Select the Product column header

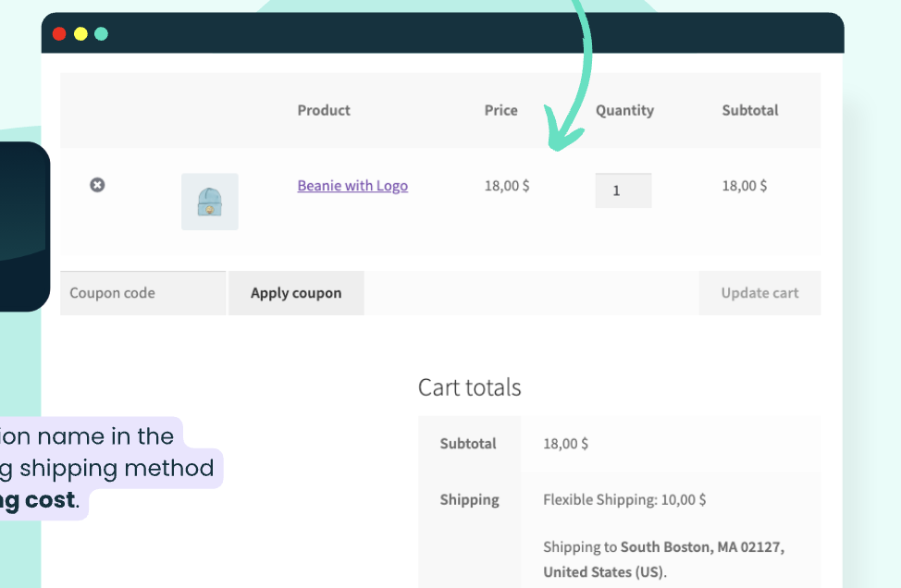click(324, 110)
